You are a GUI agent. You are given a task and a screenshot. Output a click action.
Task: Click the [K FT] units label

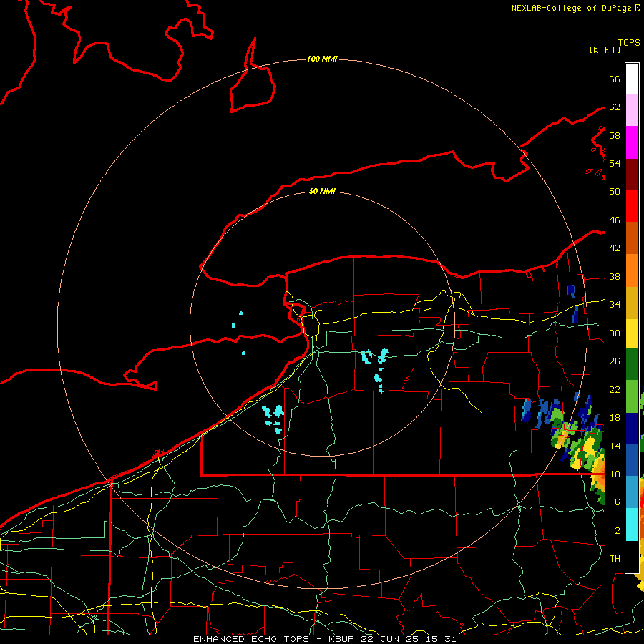click(605, 50)
